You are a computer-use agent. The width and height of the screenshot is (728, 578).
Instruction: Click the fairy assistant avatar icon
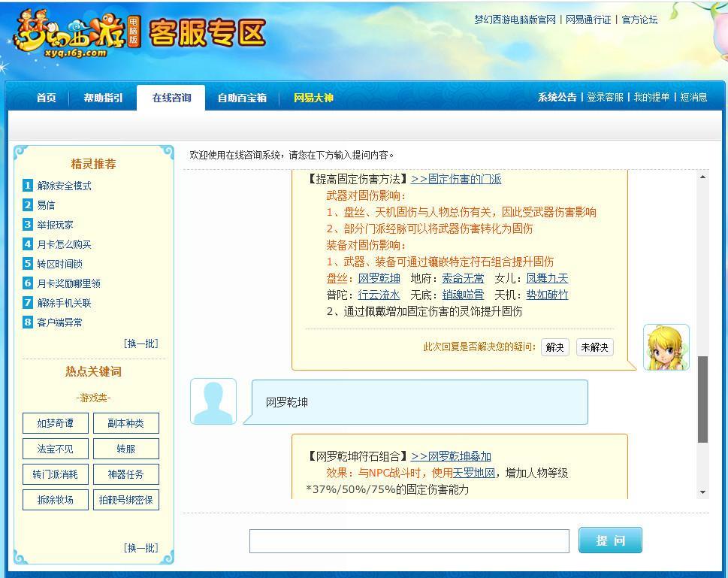pyautogui.click(x=666, y=347)
